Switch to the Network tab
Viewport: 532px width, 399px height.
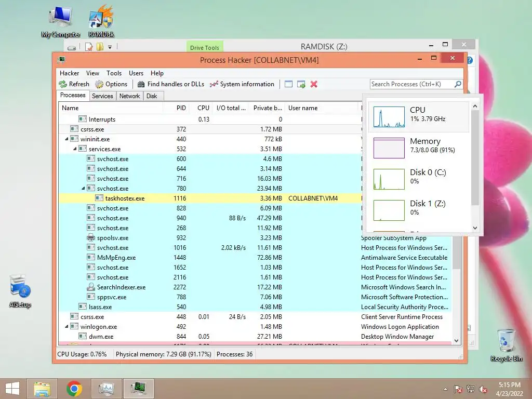[x=129, y=96]
